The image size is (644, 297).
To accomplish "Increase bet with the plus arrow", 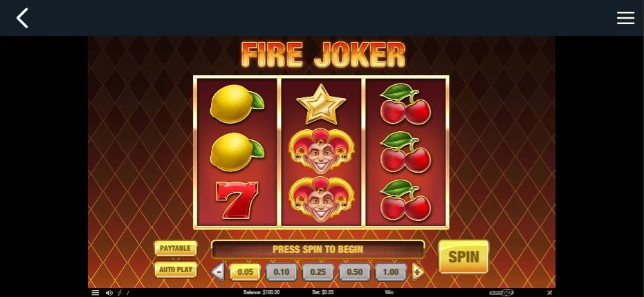I will click(x=418, y=271).
